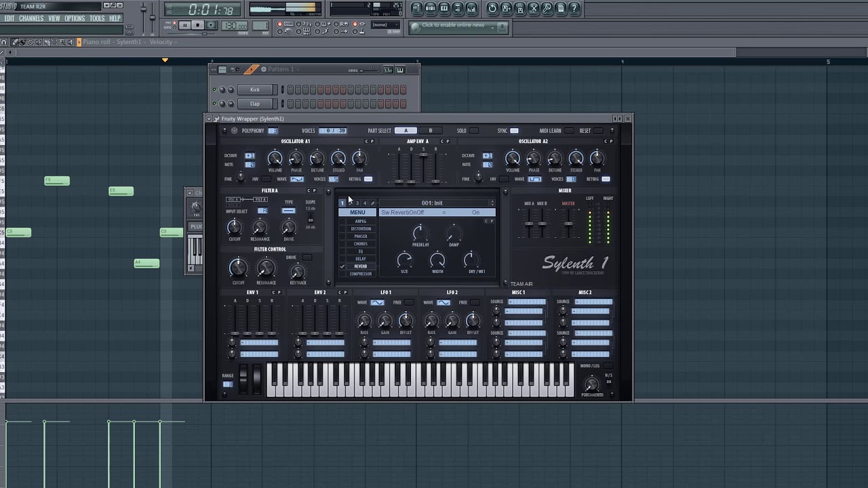Click the undo history round-arrow icon
This screenshot has height=488, width=868.
492,9
